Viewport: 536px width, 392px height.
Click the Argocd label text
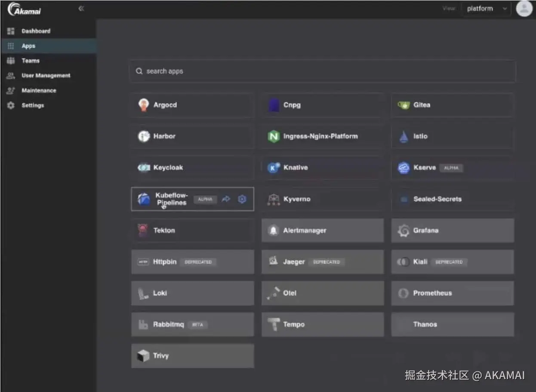click(165, 105)
